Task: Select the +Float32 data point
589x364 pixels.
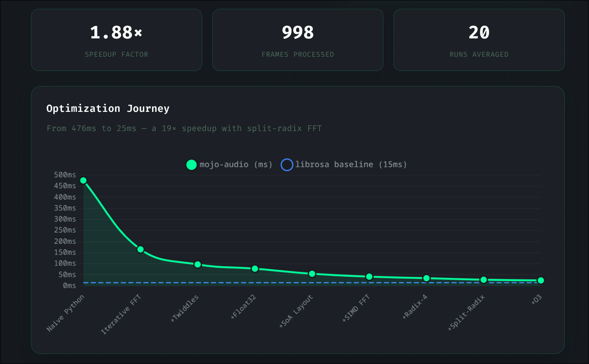Action: click(255, 269)
